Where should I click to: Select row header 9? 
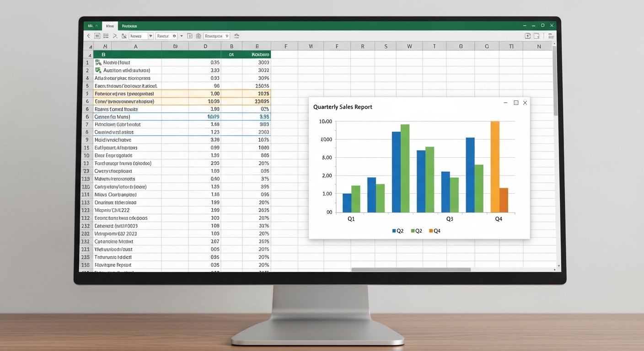point(87,140)
